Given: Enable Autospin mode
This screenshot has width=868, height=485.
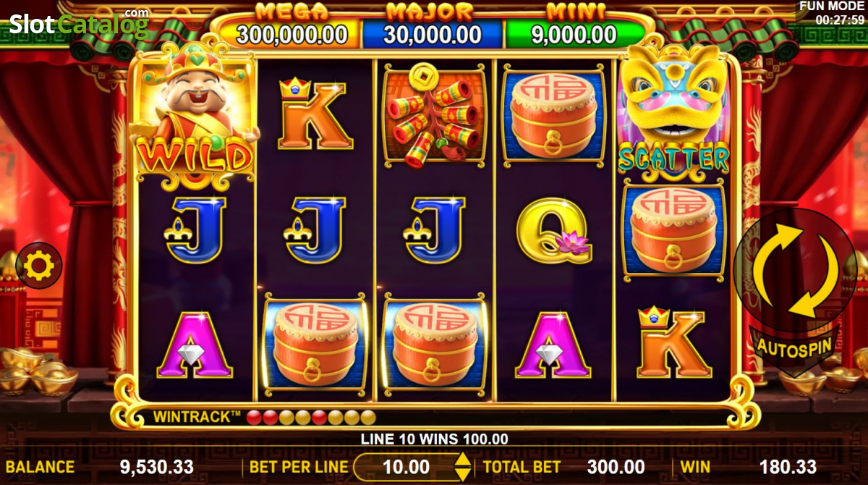Looking at the screenshot, I should [x=793, y=347].
